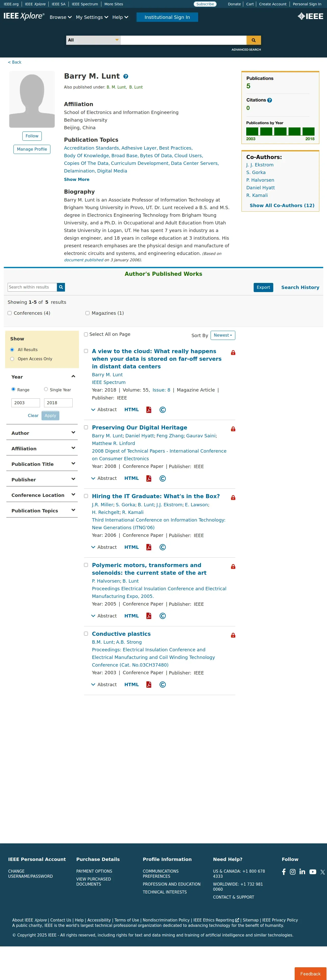Viewport: 327px width, 980px height.
Task: Open copyright icon for Conductive plastics
Action: click(162, 684)
